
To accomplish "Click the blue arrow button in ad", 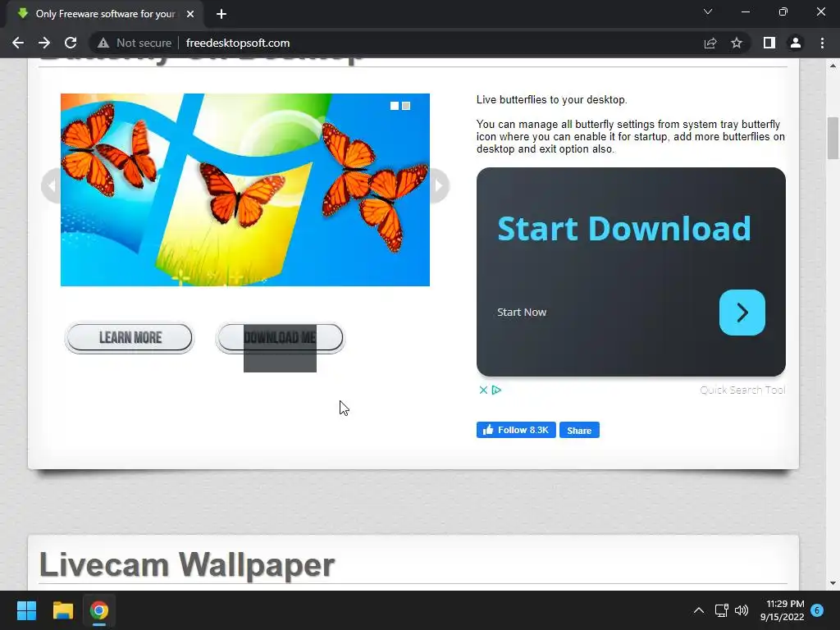I will point(742,313).
